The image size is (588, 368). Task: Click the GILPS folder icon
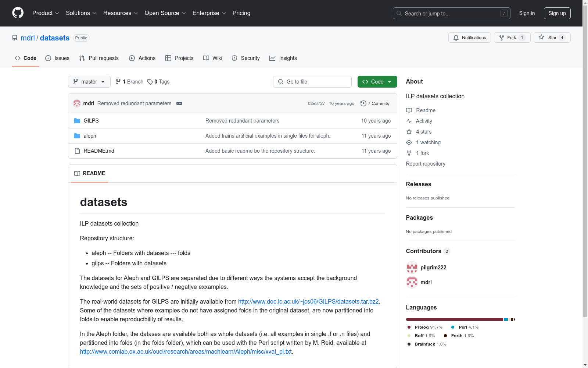click(77, 121)
